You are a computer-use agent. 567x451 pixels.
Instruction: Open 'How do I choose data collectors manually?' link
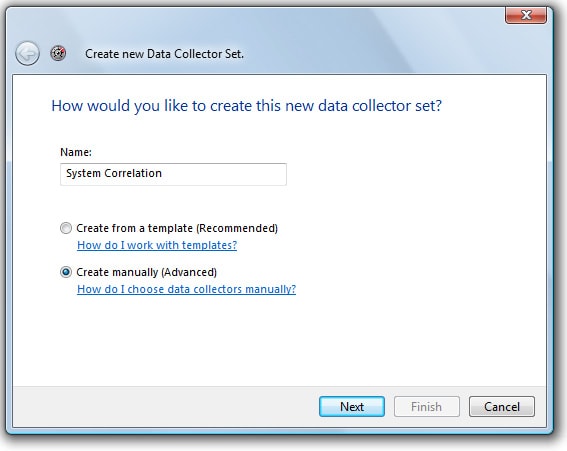coord(186,289)
